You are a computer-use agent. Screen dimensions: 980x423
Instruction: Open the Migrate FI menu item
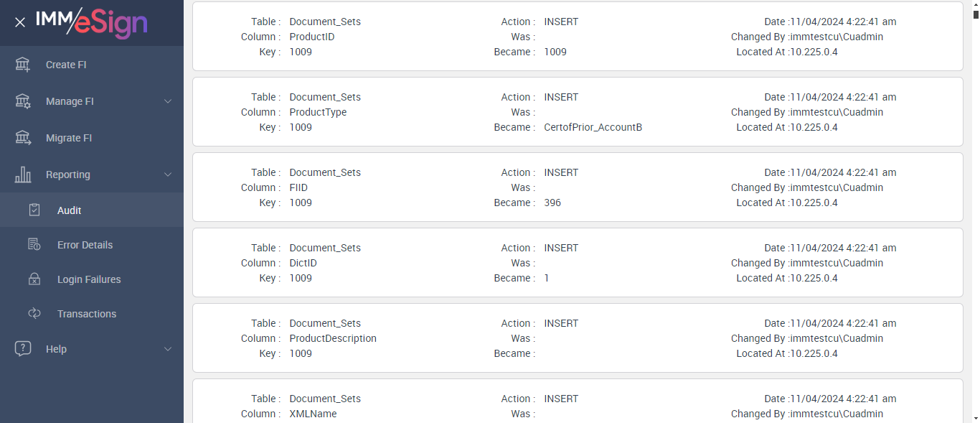[x=69, y=138]
